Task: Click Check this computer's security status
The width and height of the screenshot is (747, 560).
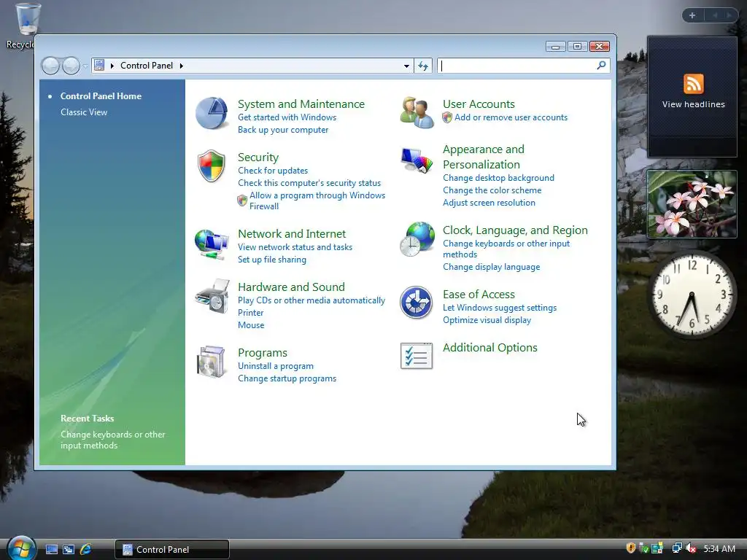Action: [x=309, y=183]
